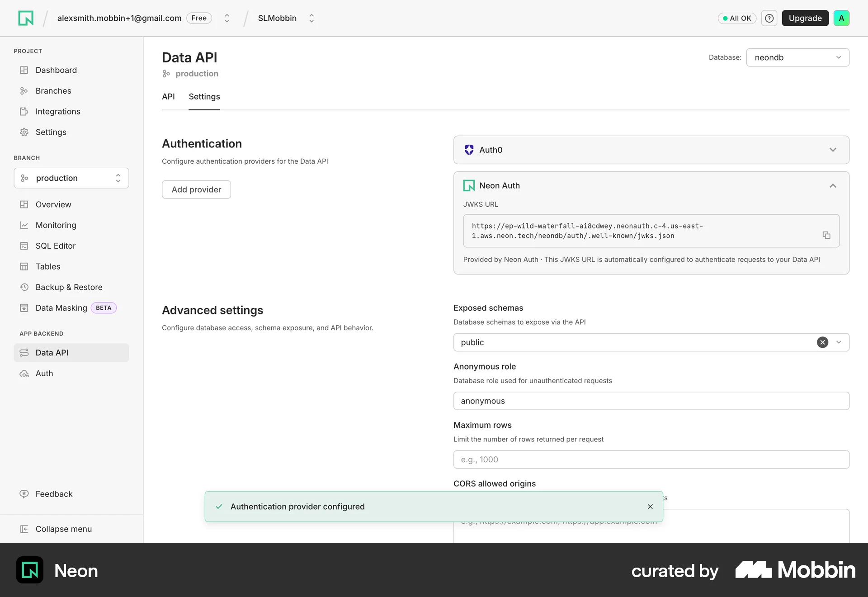This screenshot has height=597, width=868.
Task: Click the Collapse menu link
Action: [71, 529]
